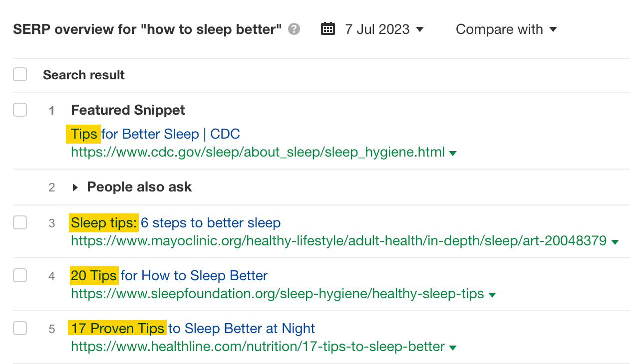The image size is (630, 364).
Task: Click the healthline.com URL text
Action: [258, 346]
